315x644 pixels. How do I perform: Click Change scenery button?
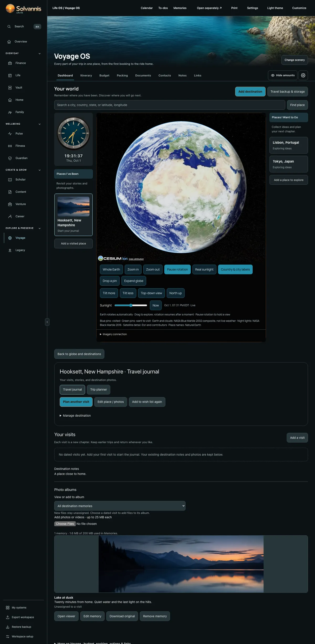(295, 60)
